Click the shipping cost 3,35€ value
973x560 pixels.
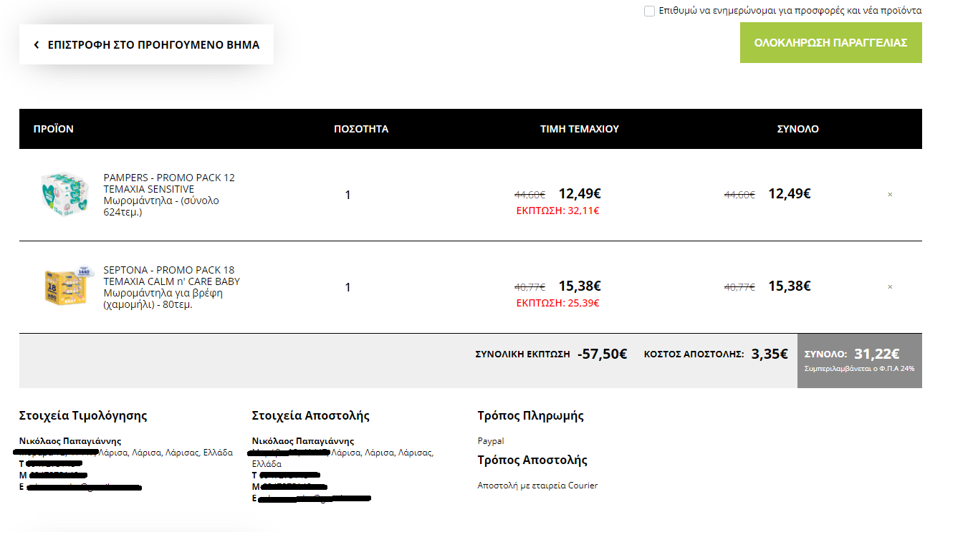[770, 354]
